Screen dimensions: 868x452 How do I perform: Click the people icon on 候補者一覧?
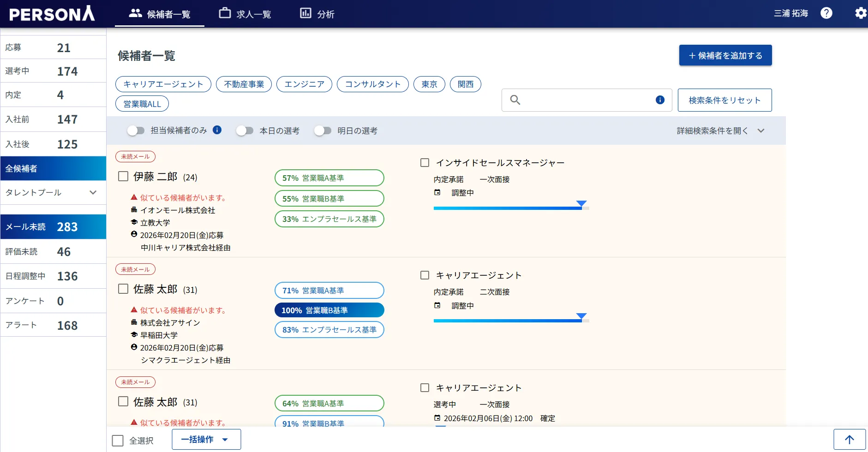pos(135,13)
